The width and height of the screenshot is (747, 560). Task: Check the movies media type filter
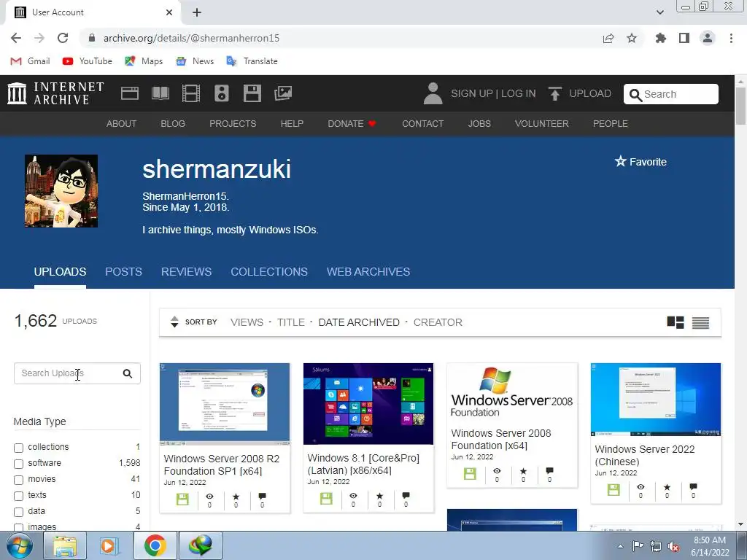pos(18,480)
